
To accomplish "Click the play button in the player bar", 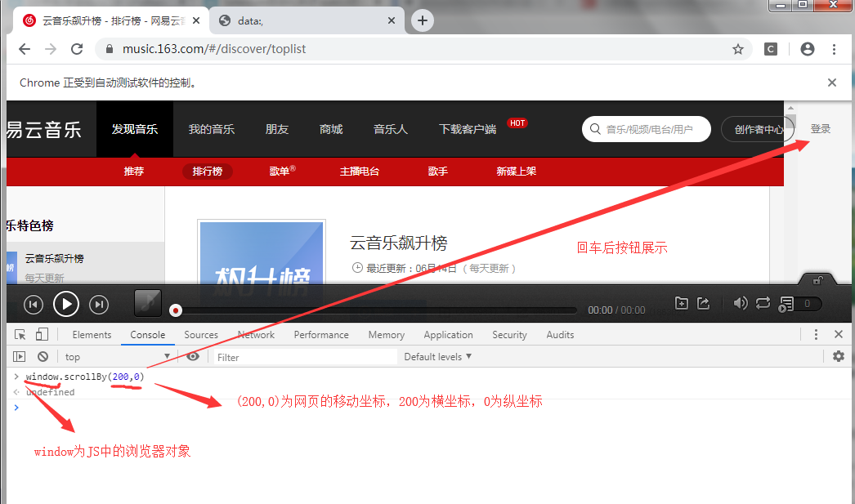I will pos(66,304).
